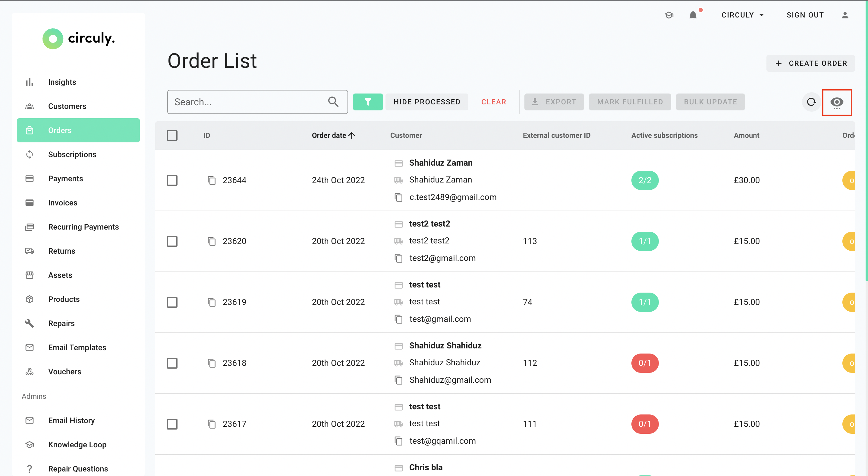
Task: Click the Assets storefront icon
Action: tap(30, 275)
